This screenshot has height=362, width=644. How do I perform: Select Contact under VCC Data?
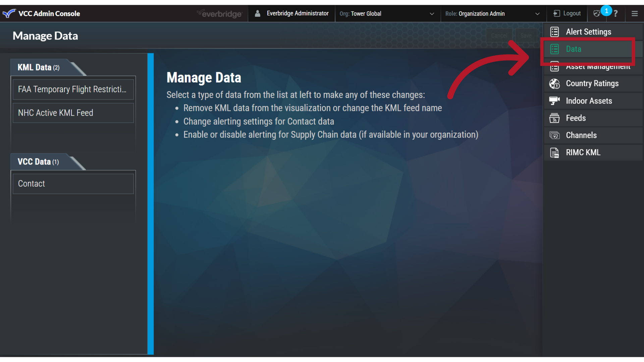[73, 183]
